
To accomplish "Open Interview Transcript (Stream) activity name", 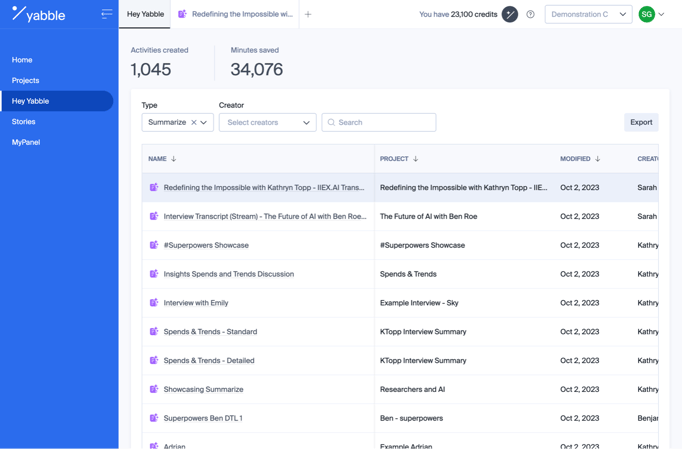I will pos(265,216).
